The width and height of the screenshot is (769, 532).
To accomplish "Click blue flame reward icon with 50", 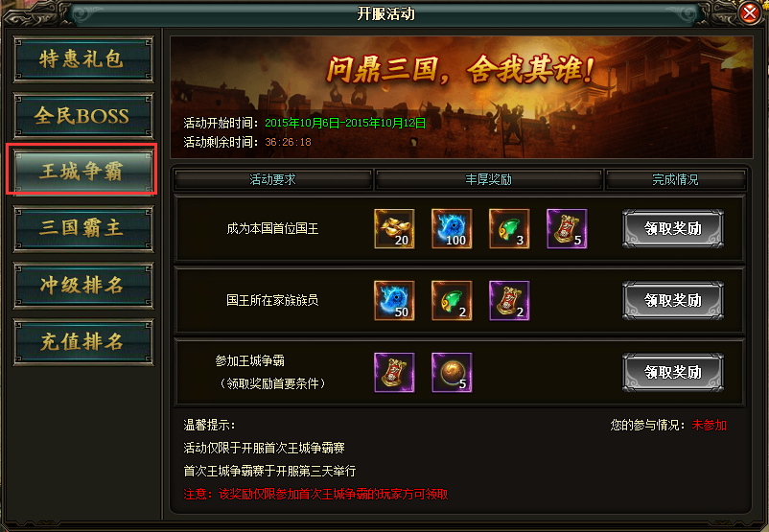I will tap(394, 301).
